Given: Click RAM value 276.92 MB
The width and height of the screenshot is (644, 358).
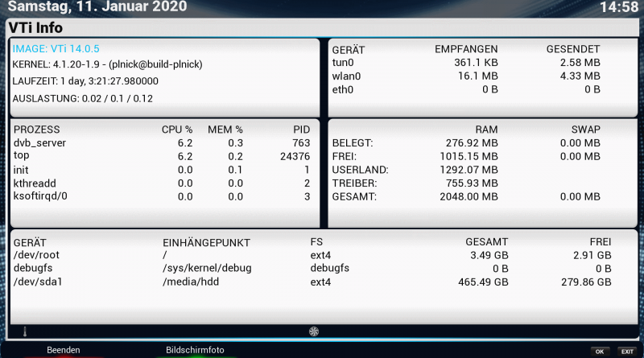Looking at the screenshot, I should [x=472, y=143].
